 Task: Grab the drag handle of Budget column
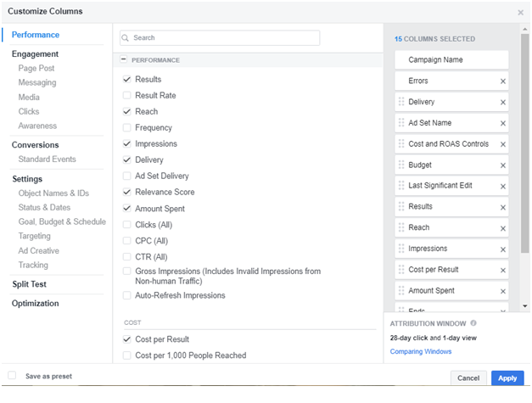click(x=401, y=165)
